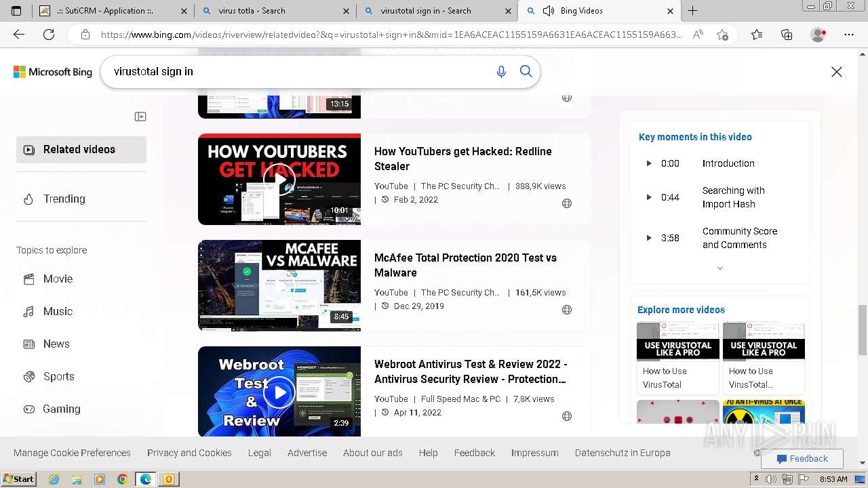Open Read aloud icon in address bar

tap(698, 35)
